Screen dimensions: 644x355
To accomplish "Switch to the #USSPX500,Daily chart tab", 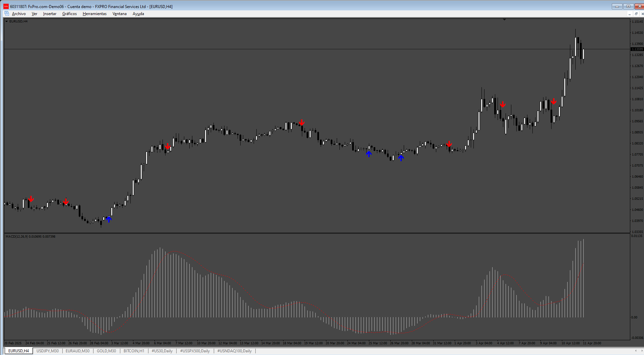I will point(195,351).
